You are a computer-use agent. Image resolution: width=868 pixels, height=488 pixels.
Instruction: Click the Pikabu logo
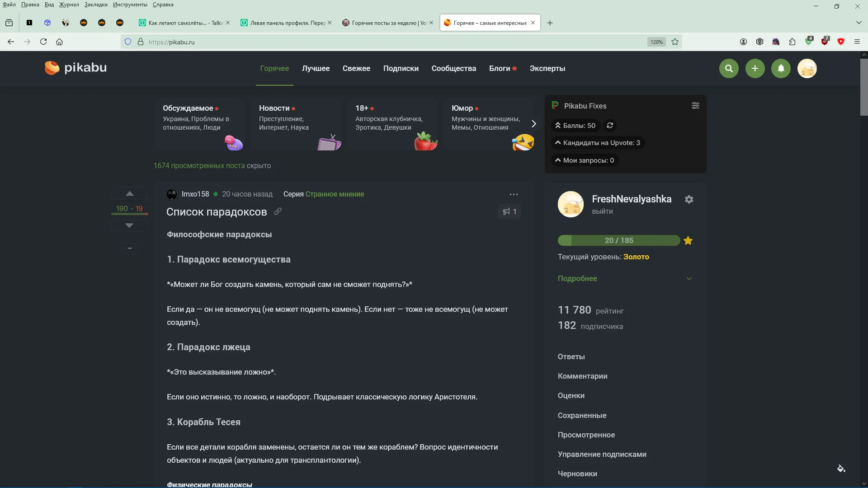[75, 68]
